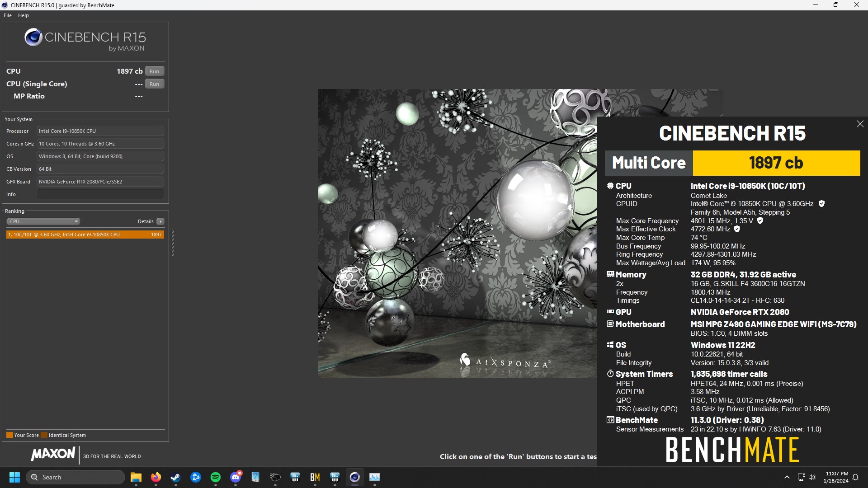Show hidden system tray icons
The height and width of the screenshot is (488, 868).
pyautogui.click(x=787, y=477)
